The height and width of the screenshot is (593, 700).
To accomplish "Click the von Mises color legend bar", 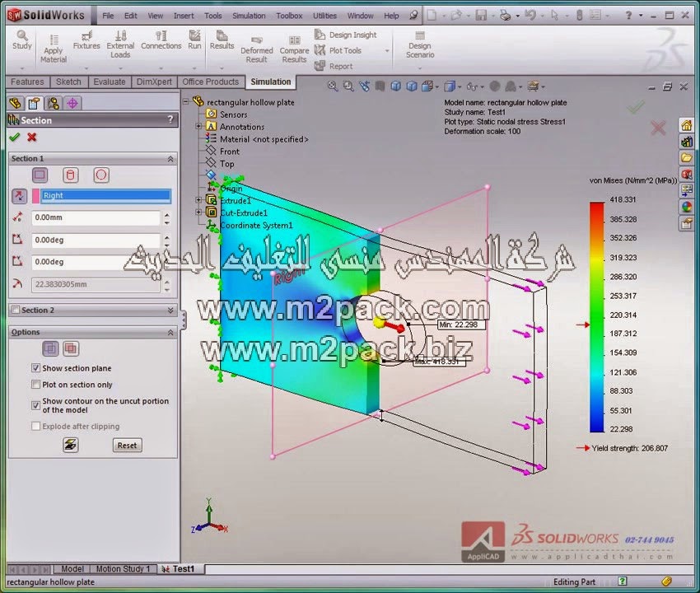I will pos(596,317).
